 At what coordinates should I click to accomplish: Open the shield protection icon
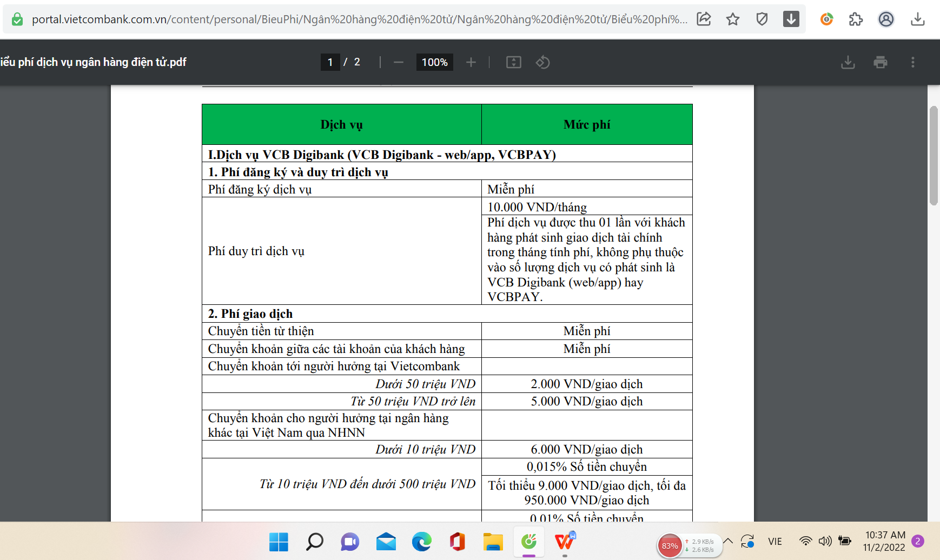[x=762, y=19]
